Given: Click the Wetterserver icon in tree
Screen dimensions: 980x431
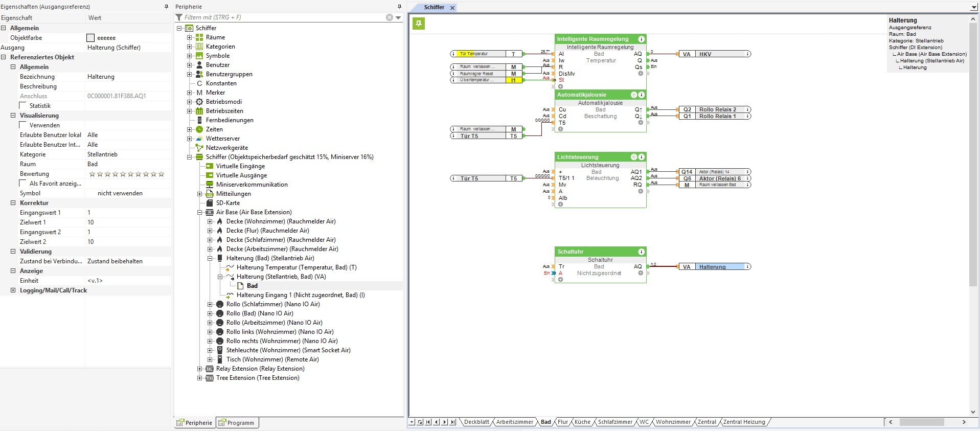Looking at the screenshot, I should coord(199,139).
